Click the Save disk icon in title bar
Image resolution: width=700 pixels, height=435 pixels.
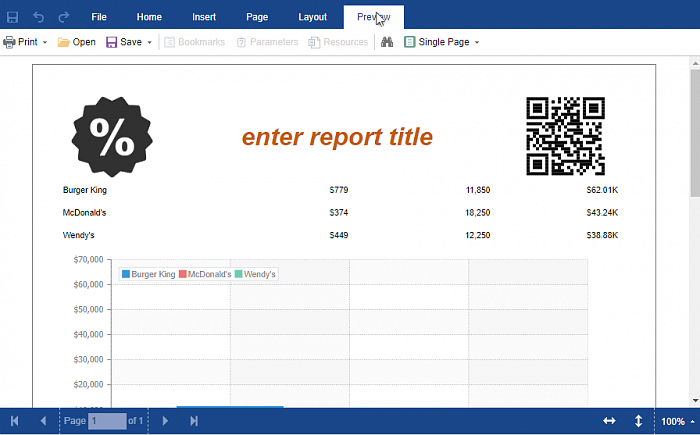(x=12, y=17)
